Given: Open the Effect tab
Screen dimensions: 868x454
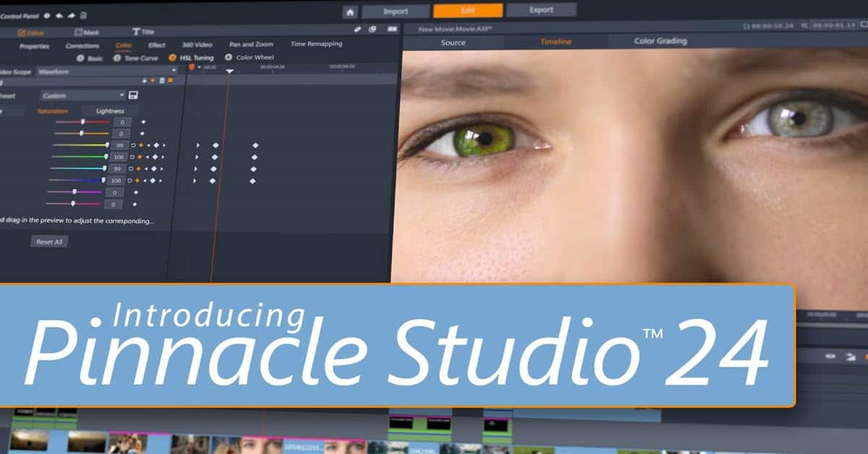Looking at the screenshot, I should (x=157, y=45).
